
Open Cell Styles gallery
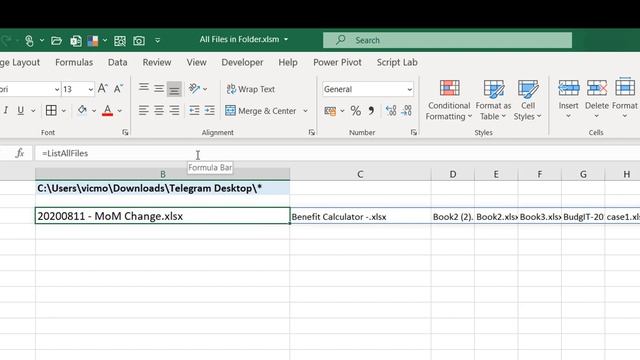coord(527,100)
